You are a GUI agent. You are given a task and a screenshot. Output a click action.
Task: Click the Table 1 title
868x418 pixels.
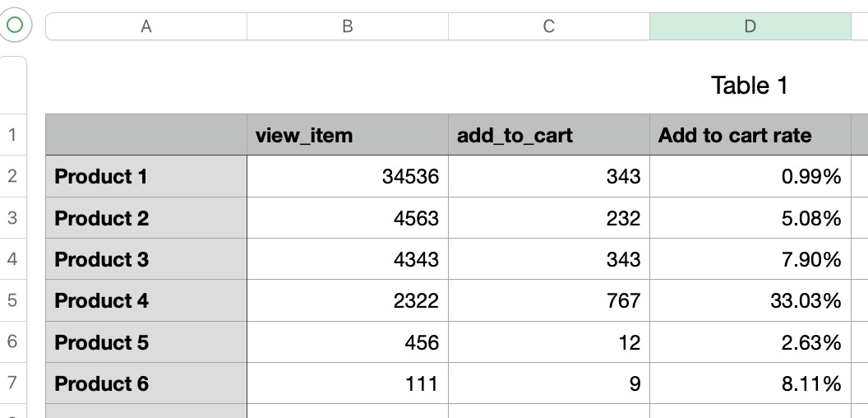749,86
